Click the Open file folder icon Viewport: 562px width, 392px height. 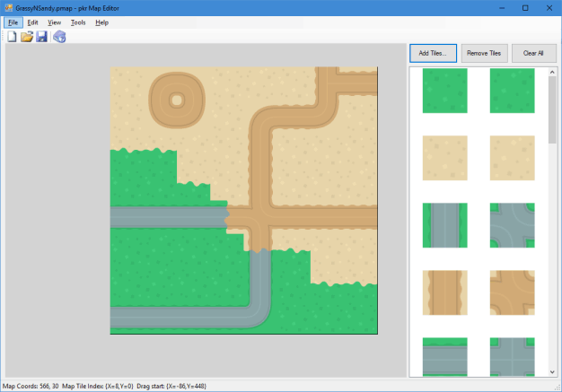27,37
